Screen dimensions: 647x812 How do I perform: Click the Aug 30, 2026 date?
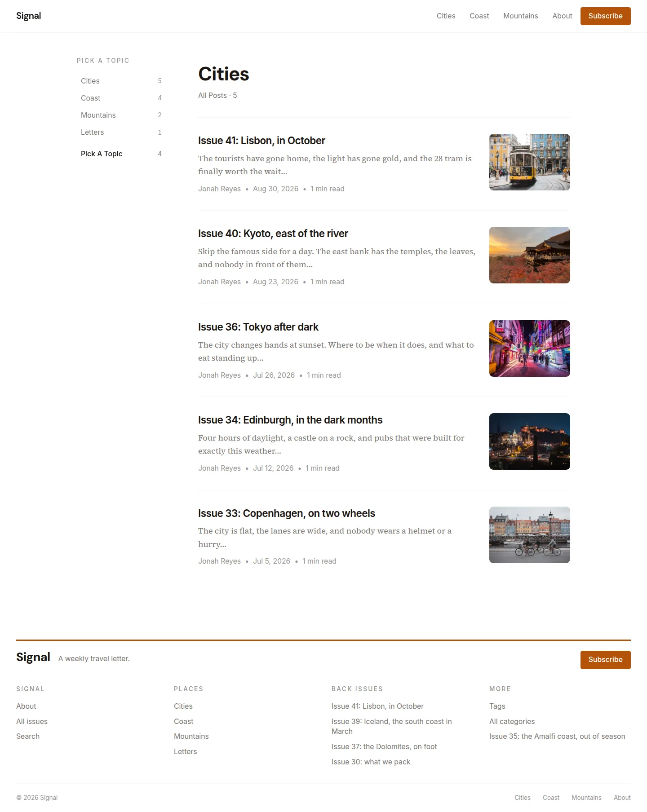[275, 189]
